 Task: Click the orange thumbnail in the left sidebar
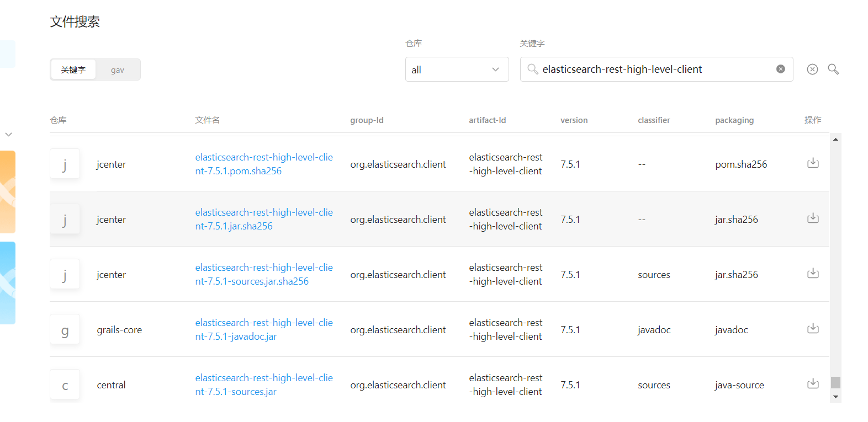pyautogui.click(x=8, y=192)
